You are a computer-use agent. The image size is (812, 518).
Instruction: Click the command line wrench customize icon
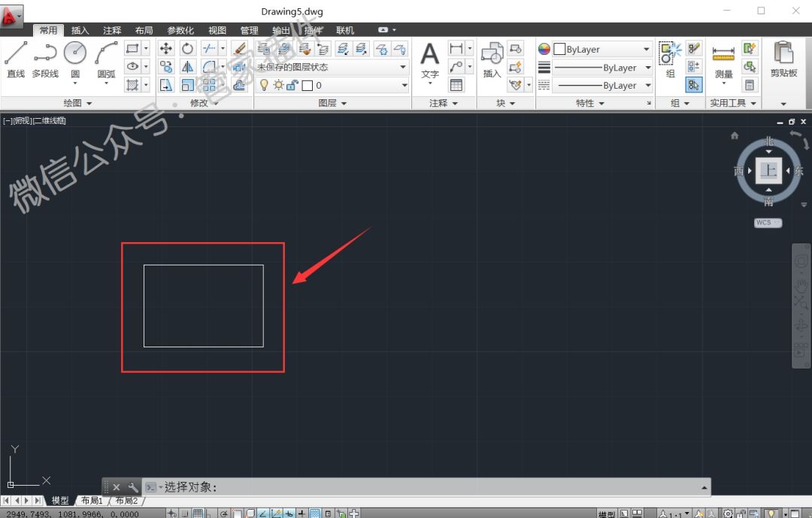tap(132, 487)
